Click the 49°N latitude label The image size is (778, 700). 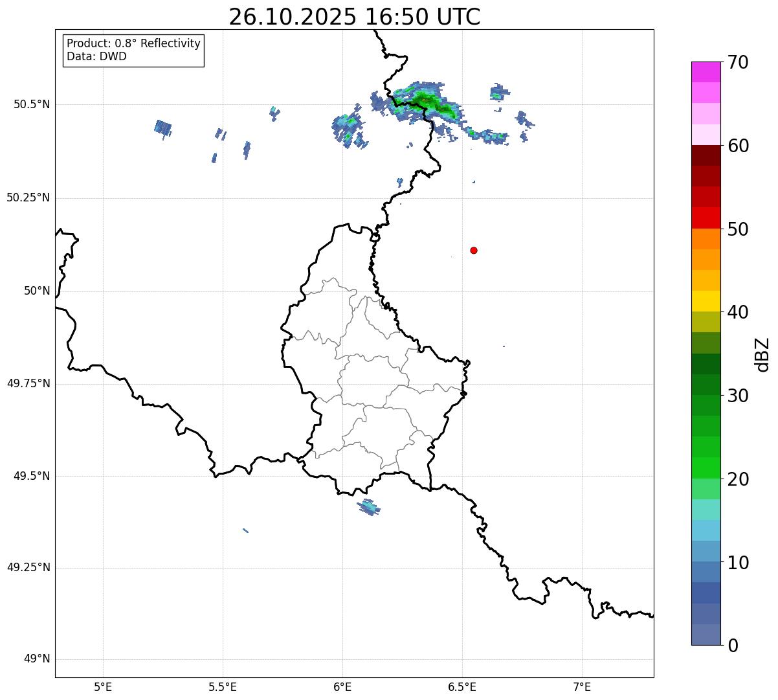pos(37,659)
